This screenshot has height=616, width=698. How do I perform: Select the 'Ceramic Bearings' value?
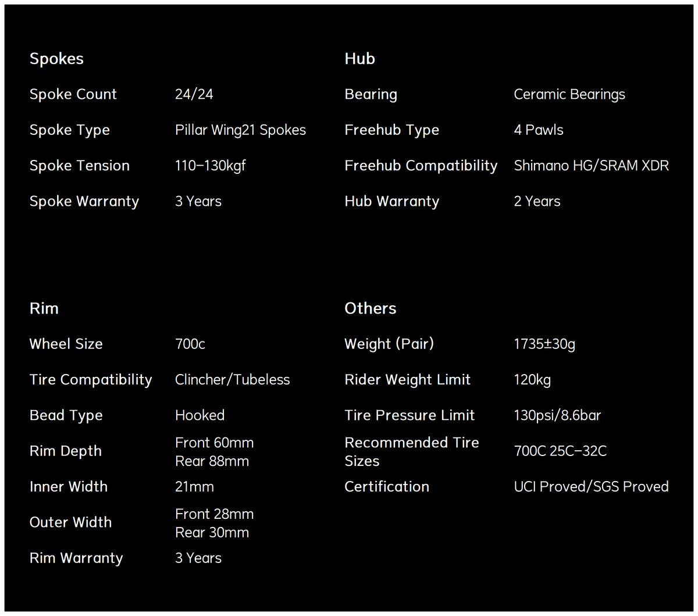569,95
